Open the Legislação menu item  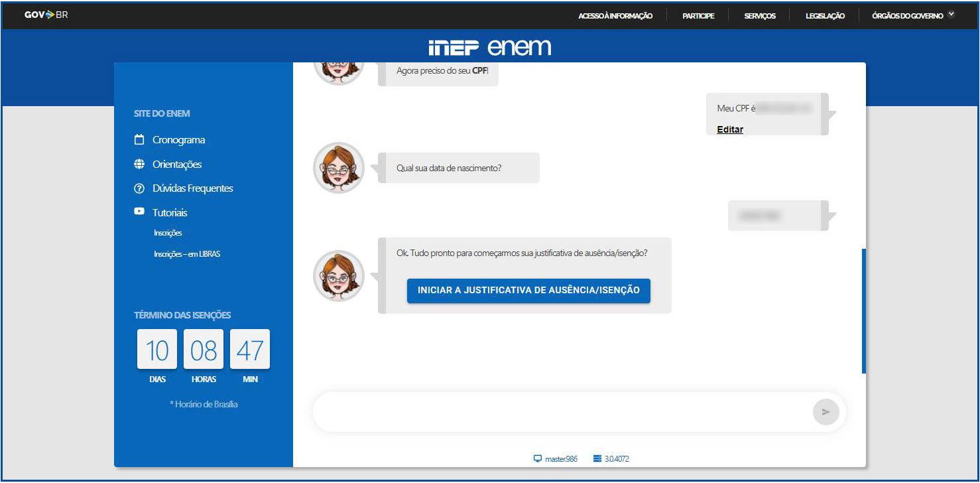(825, 16)
